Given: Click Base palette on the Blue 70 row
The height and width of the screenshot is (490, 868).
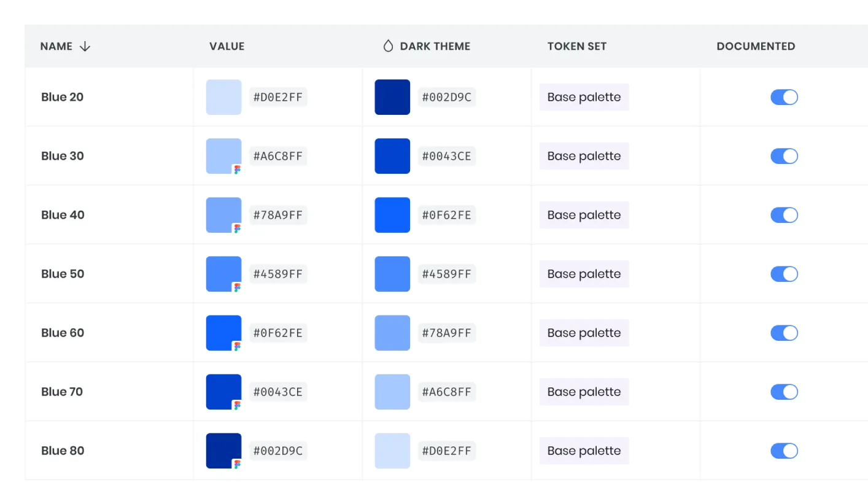Looking at the screenshot, I should (584, 392).
